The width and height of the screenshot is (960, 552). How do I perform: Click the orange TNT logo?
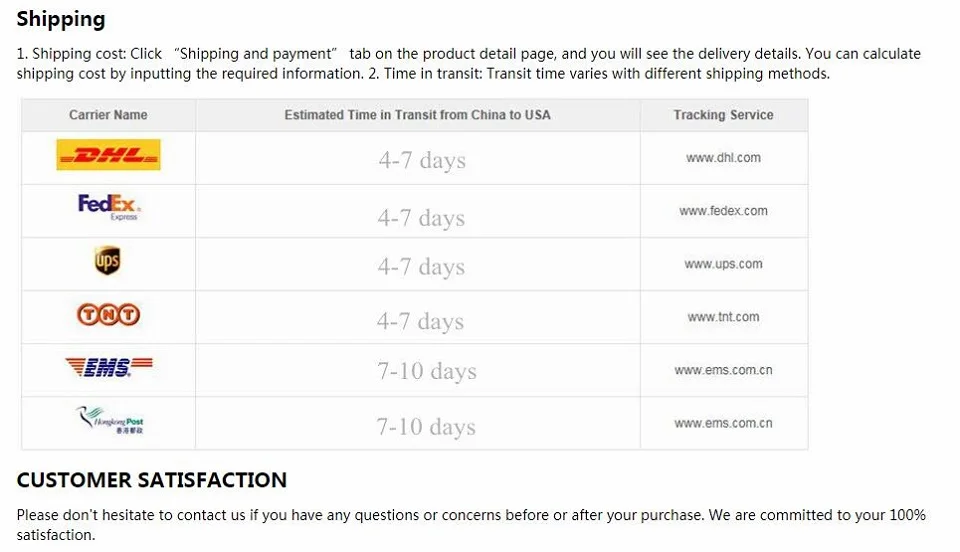point(108,315)
